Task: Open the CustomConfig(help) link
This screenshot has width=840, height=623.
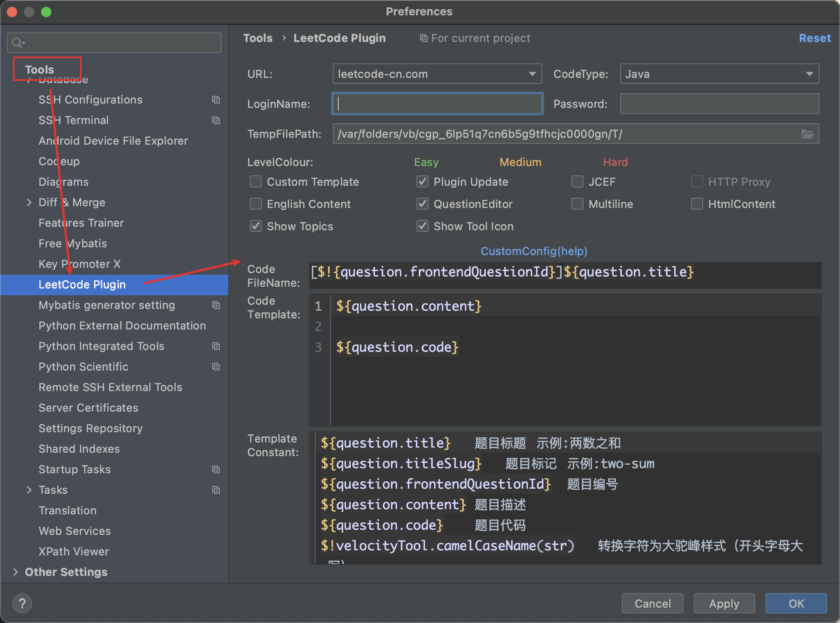Action: point(534,251)
